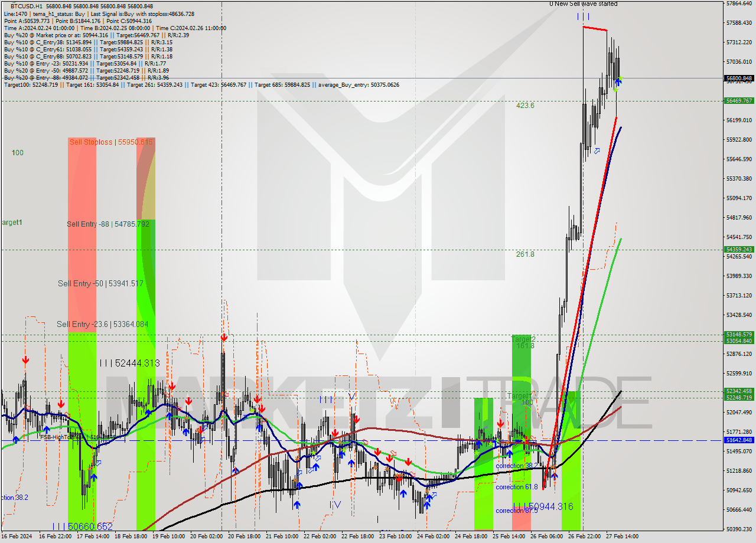
Task: Click the 'Buy %10 @ C_Entry38' line
Action: pos(88,42)
